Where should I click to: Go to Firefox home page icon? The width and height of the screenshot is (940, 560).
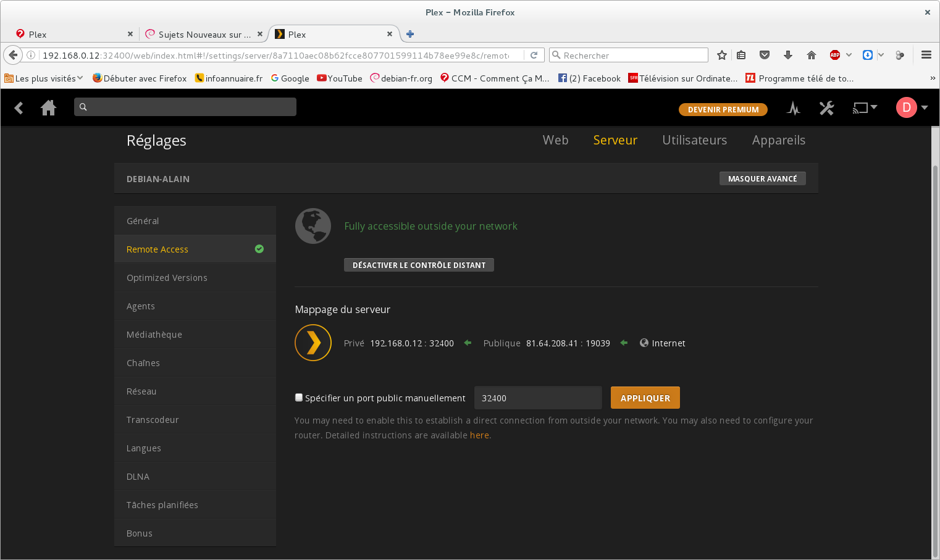[x=812, y=55]
